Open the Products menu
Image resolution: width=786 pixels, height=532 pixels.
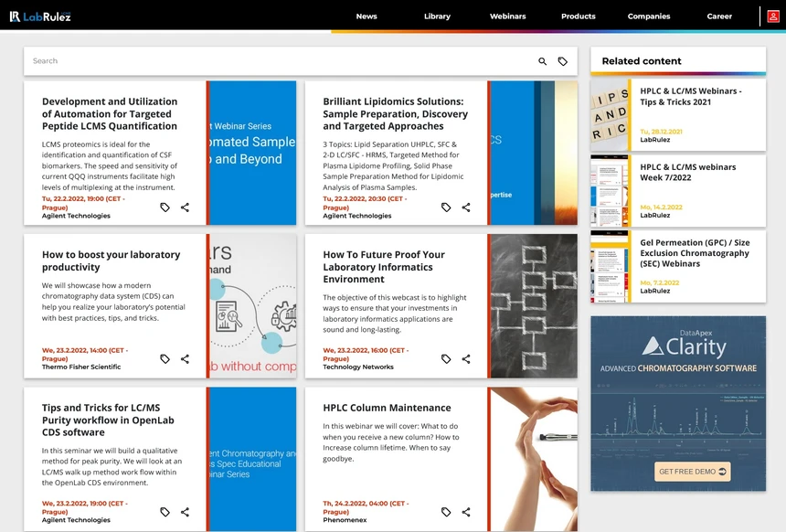pyautogui.click(x=579, y=16)
